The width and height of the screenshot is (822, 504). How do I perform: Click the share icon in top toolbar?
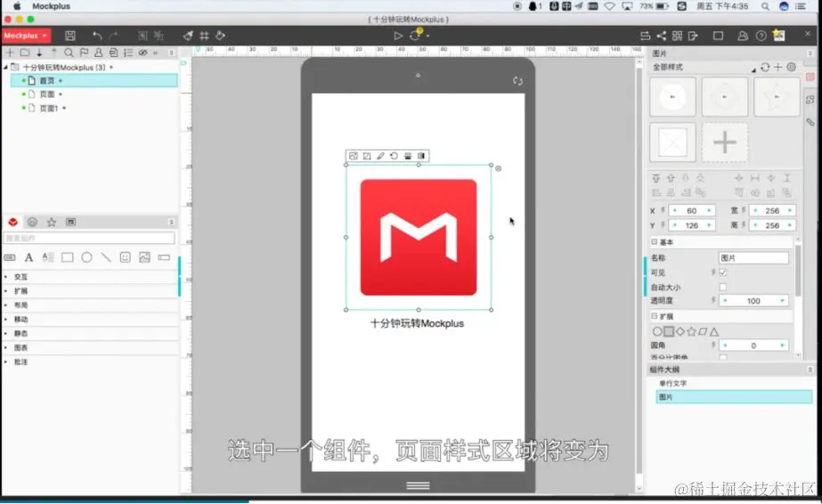[662, 36]
